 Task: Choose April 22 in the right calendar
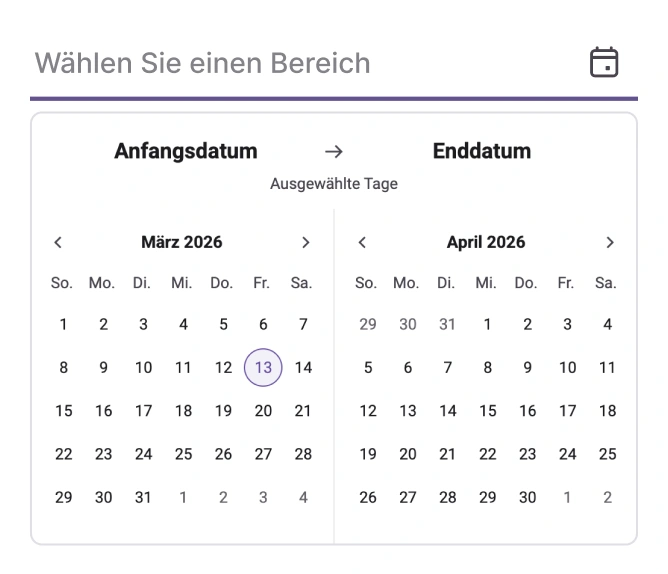[x=488, y=454]
